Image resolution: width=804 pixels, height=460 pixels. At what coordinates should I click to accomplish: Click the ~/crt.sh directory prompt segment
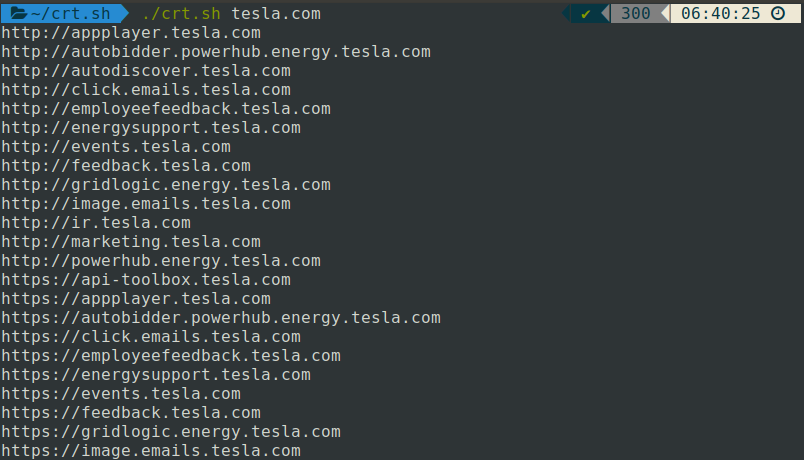coord(64,13)
